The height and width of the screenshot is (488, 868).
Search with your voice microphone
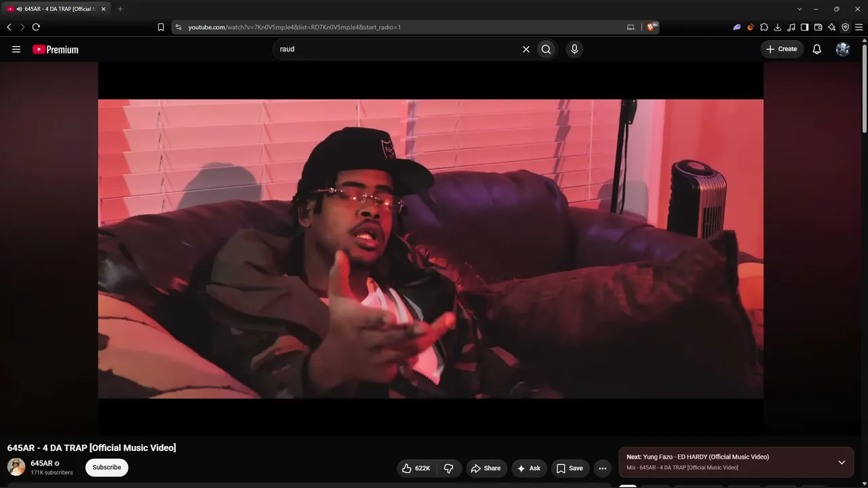574,49
